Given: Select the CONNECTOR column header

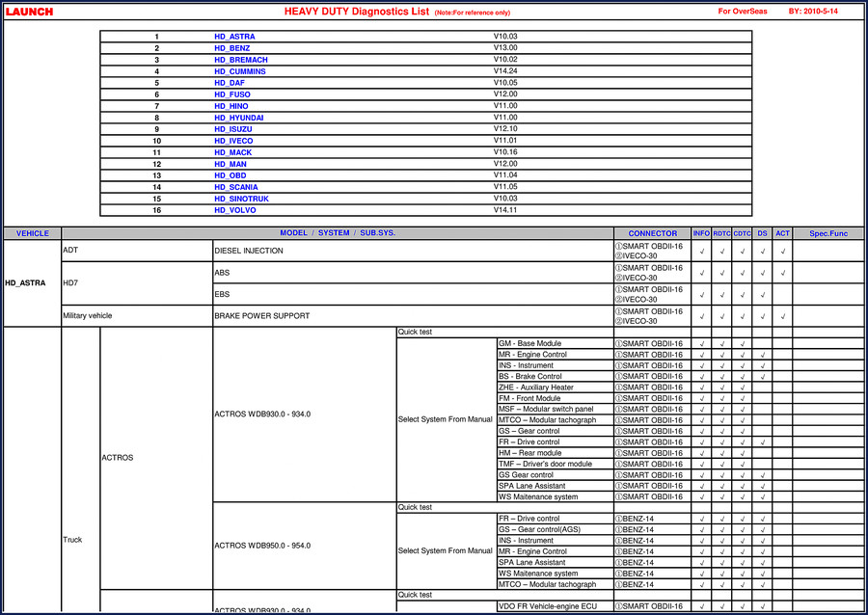Looking at the screenshot, I should click(653, 233).
